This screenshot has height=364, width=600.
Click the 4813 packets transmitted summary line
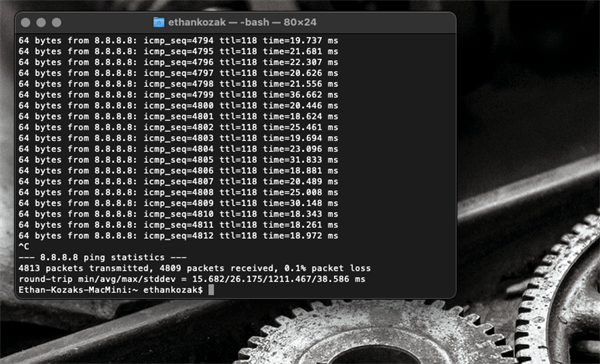click(194, 268)
